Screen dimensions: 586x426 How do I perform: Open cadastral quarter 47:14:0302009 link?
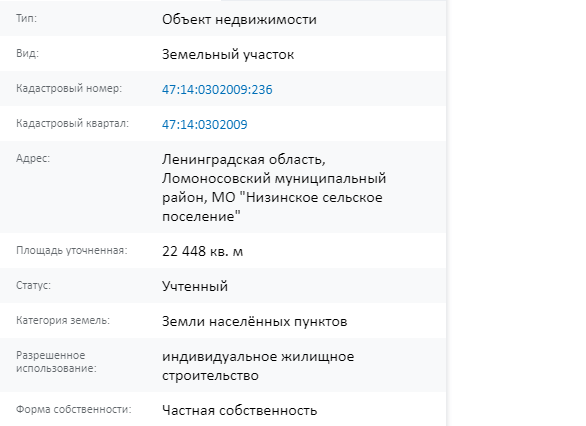click(205, 124)
